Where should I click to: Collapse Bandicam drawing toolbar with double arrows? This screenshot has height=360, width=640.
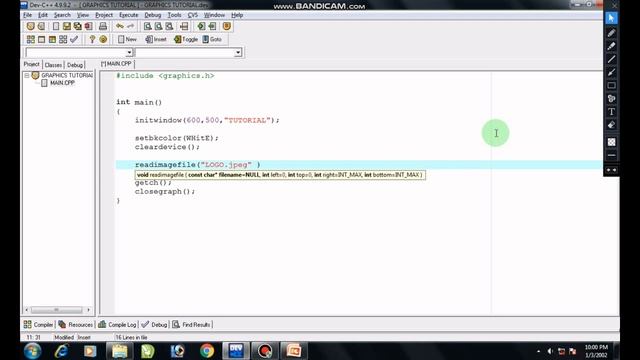pyautogui.click(x=611, y=170)
